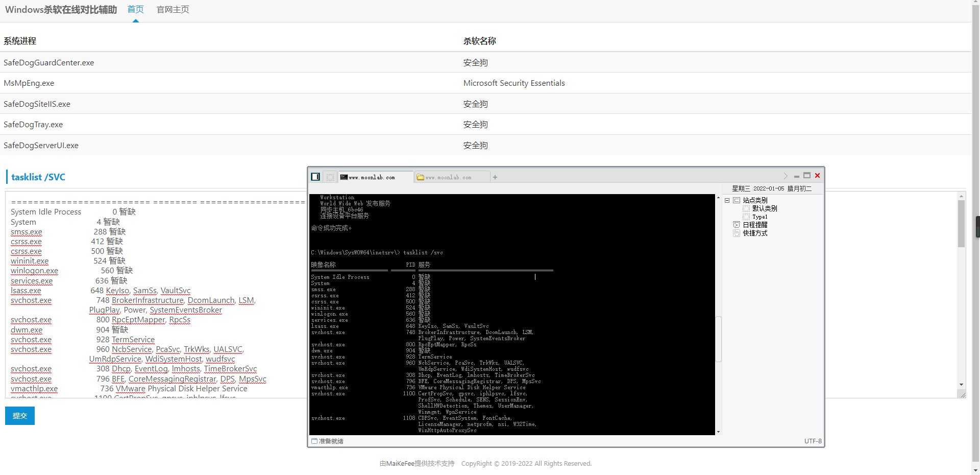
Task: Click winlogon.exe in the textarea
Action: pyautogui.click(x=34, y=271)
